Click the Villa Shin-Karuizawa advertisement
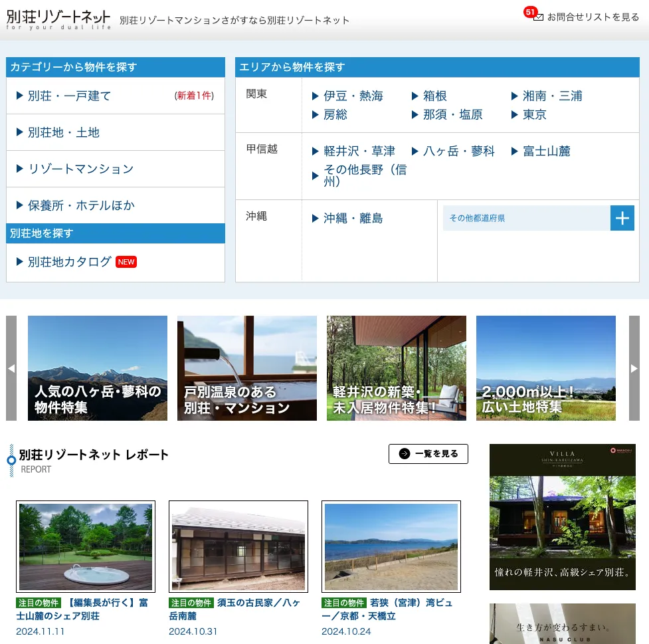This screenshot has height=644, width=649. pyautogui.click(x=562, y=517)
